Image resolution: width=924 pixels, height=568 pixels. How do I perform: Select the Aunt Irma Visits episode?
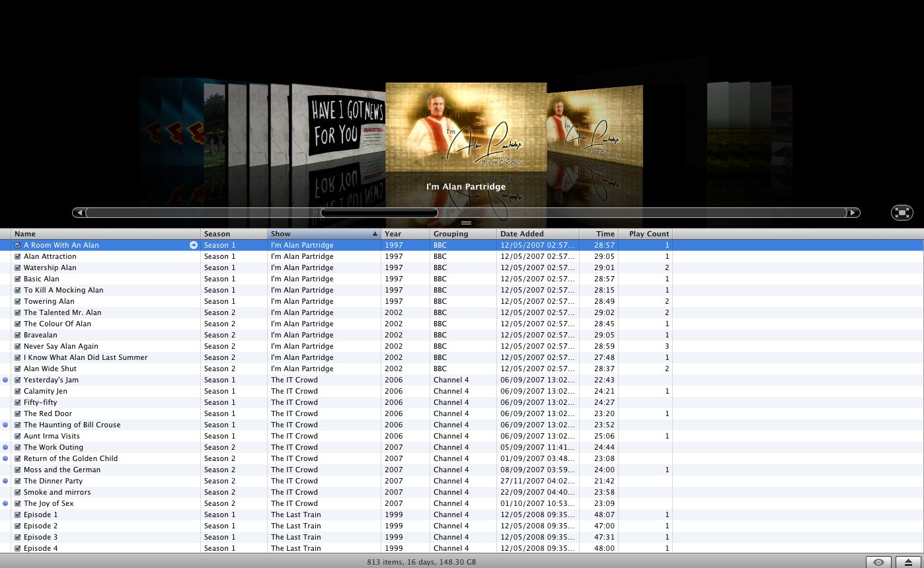pos(462,436)
